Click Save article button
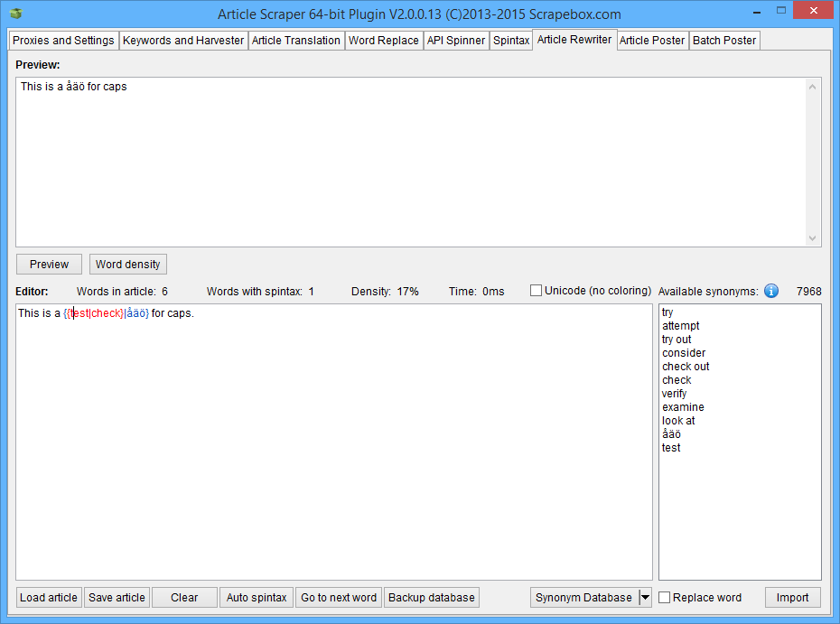Image resolution: width=840 pixels, height=624 pixels. (x=117, y=597)
